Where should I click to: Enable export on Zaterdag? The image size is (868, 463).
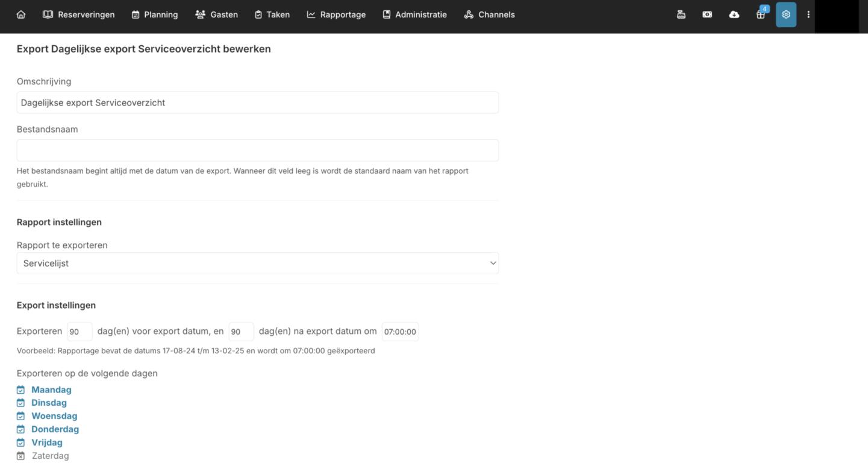tap(49, 456)
